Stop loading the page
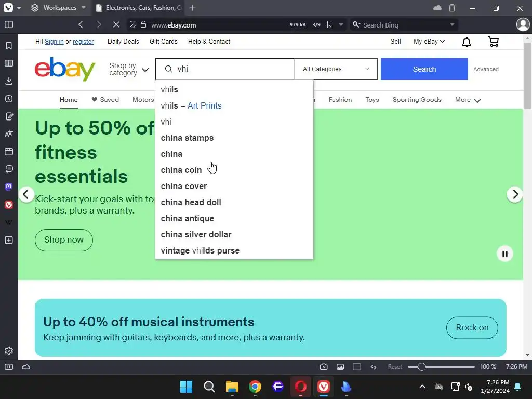The width and height of the screenshot is (532, 399). coord(116,25)
